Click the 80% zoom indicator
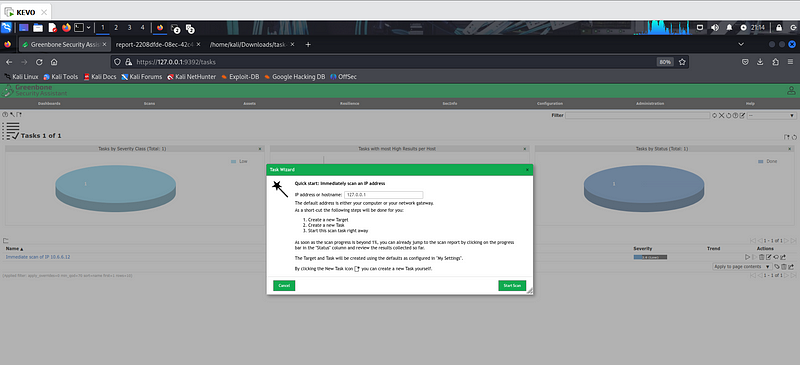 pos(665,62)
